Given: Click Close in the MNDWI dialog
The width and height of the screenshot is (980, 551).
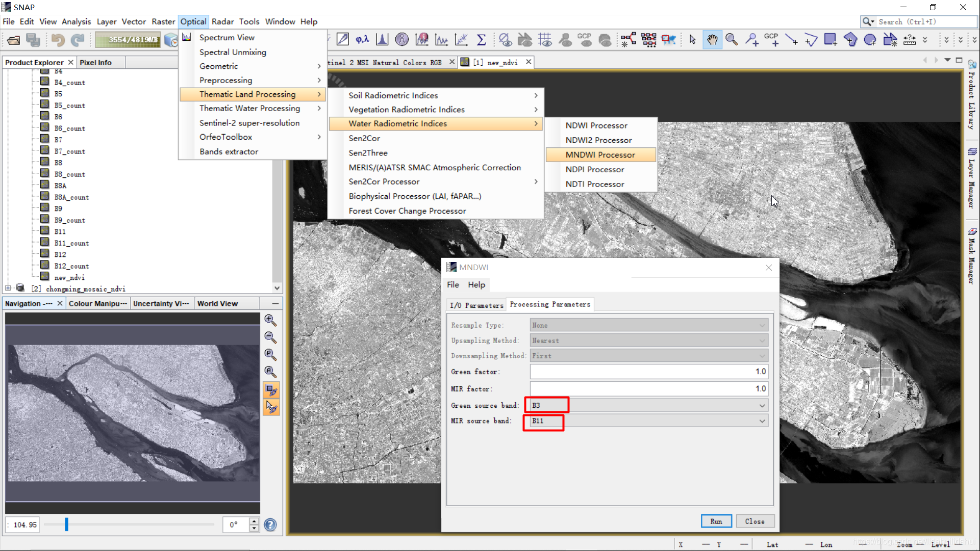Looking at the screenshot, I should tap(755, 521).
